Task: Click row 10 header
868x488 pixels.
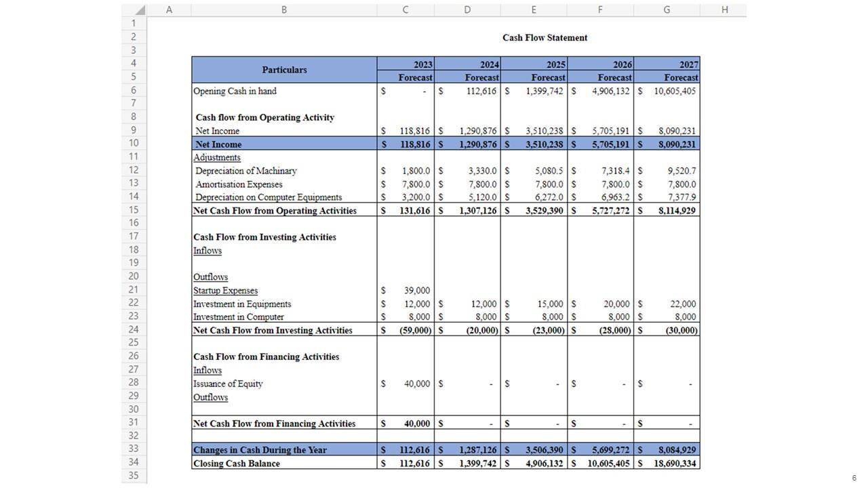Action: pyautogui.click(x=134, y=144)
